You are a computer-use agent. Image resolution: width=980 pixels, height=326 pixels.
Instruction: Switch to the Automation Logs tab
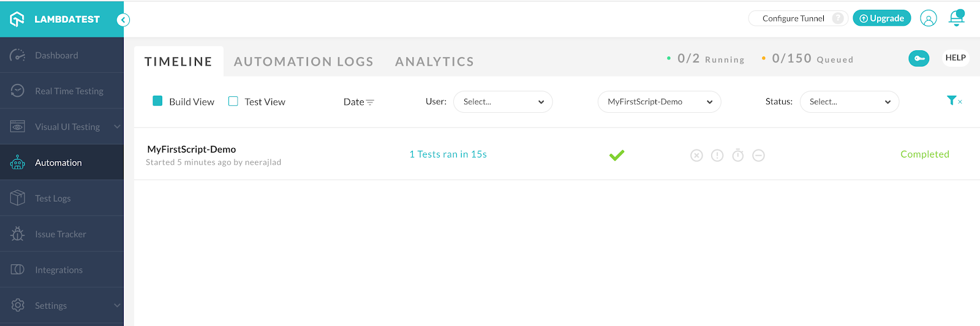pos(303,61)
